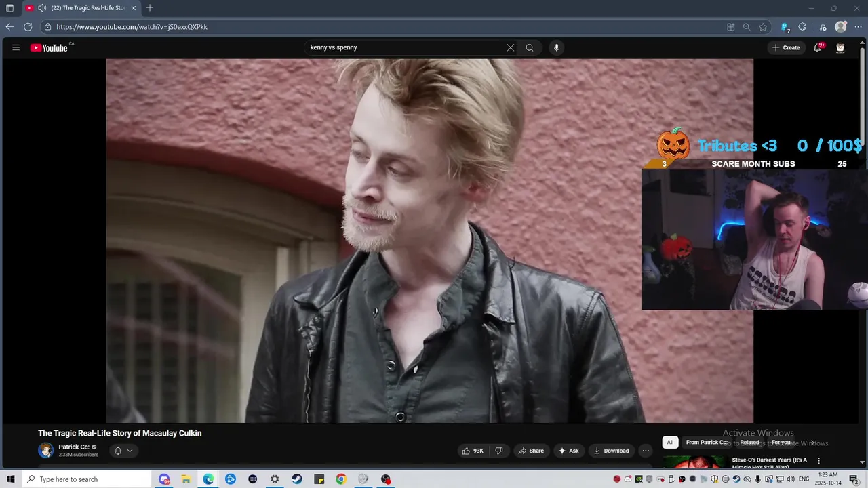Open YouTube notifications bell with 9+ badge
The width and height of the screenshot is (868, 488).
click(818, 47)
